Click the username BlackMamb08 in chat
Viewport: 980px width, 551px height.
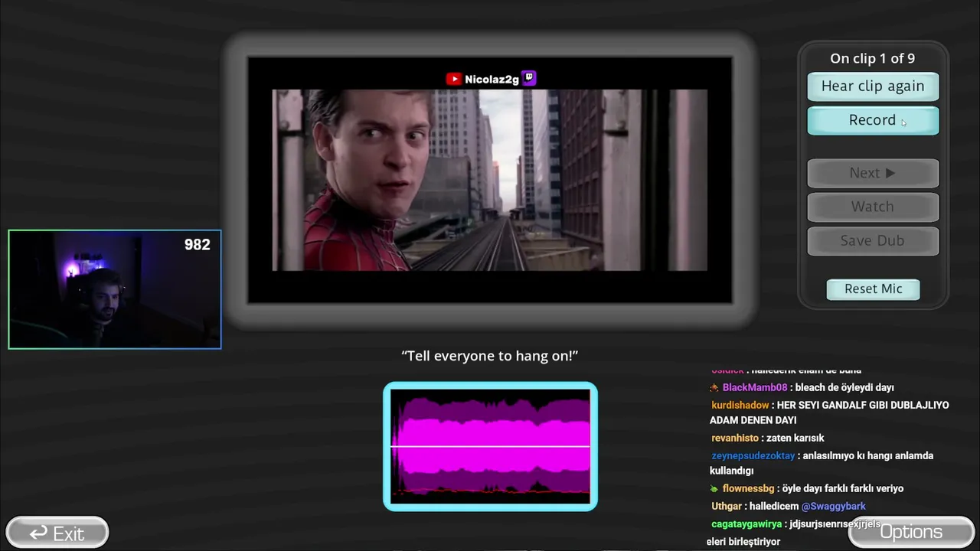(755, 388)
